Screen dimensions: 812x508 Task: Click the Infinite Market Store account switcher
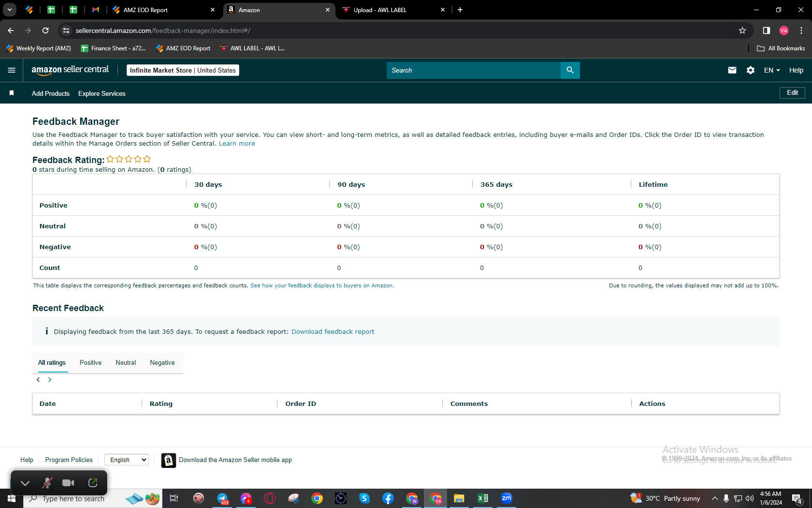[x=183, y=70]
